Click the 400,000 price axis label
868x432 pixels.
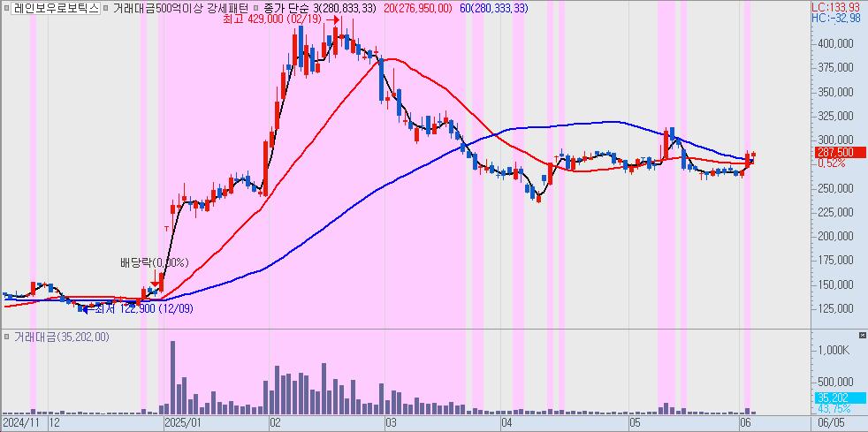coord(834,43)
